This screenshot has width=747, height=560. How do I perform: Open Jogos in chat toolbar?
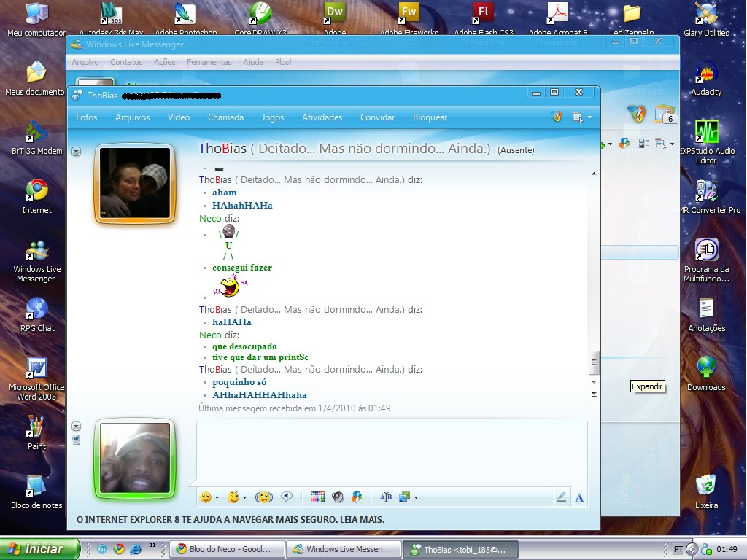(273, 117)
